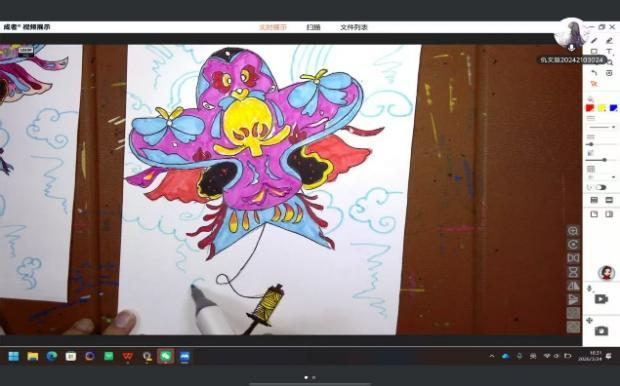Click the undo arrow icon
This screenshot has height=386, width=620.
click(594, 73)
